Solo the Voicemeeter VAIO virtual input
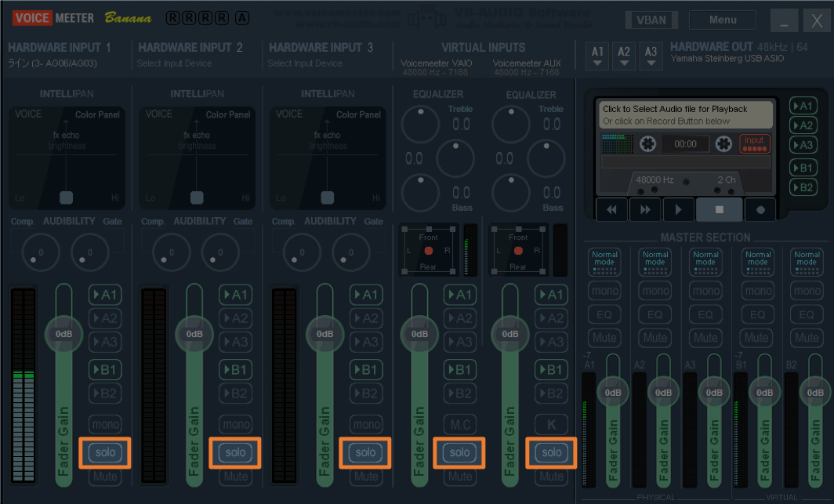The height and width of the screenshot is (504, 834). click(x=459, y=452)
